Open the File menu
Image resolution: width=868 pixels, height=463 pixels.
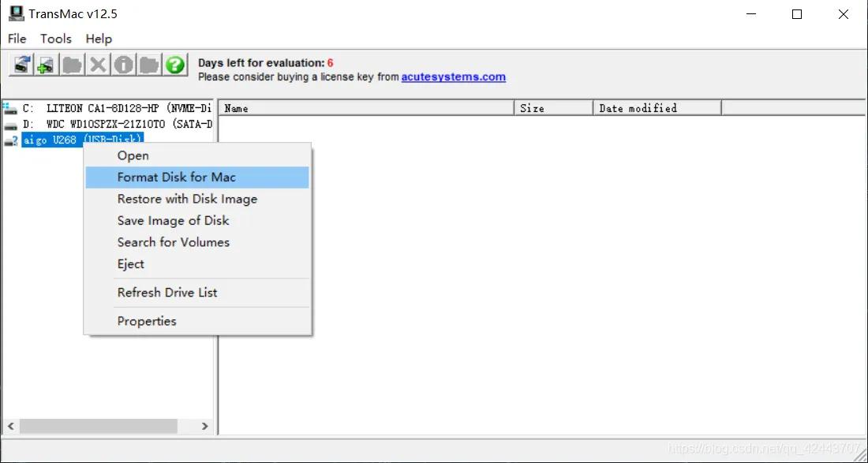17,39
